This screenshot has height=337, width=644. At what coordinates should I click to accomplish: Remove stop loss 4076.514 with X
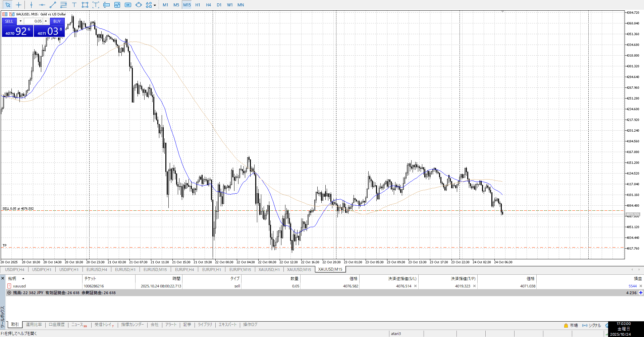click(415, 286)
